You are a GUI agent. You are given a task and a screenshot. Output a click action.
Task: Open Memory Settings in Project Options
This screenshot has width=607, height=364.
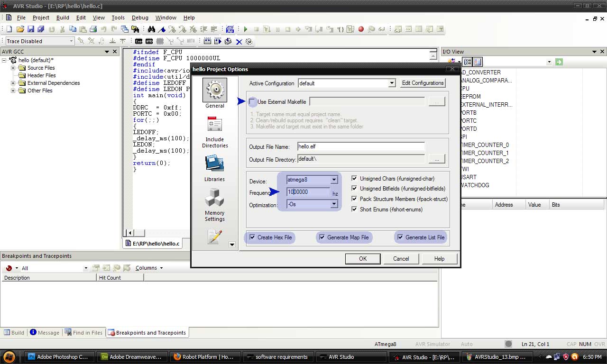pos(215,205)
